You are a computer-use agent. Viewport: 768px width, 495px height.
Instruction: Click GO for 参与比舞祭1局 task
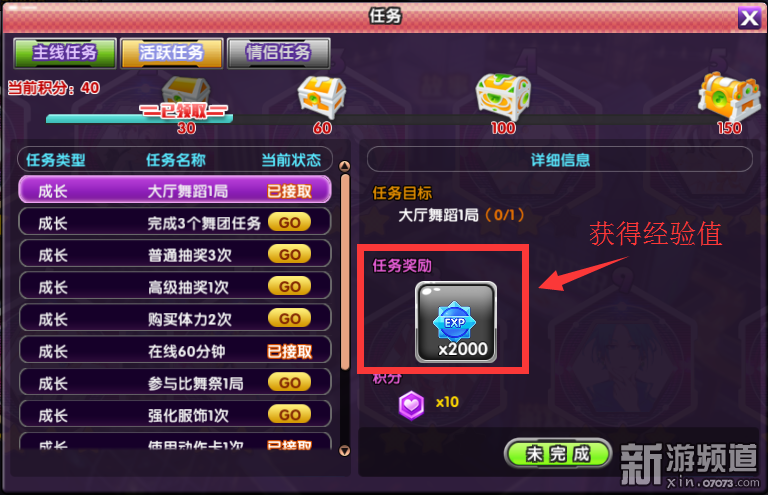point(289,382)
